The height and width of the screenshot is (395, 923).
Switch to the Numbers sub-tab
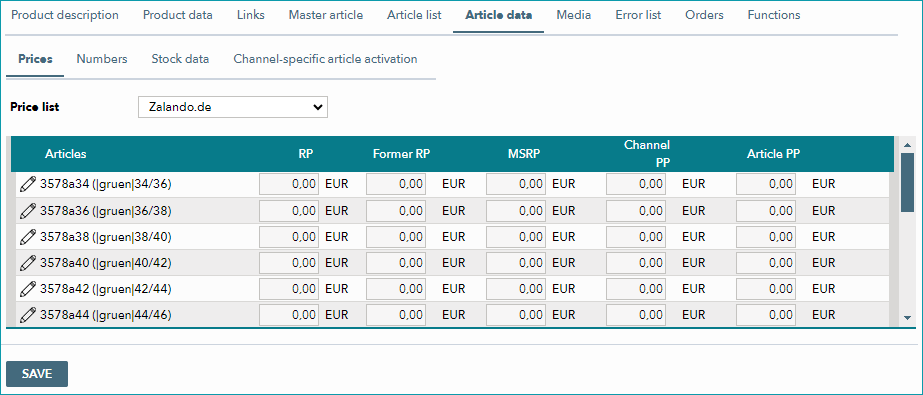102,59
